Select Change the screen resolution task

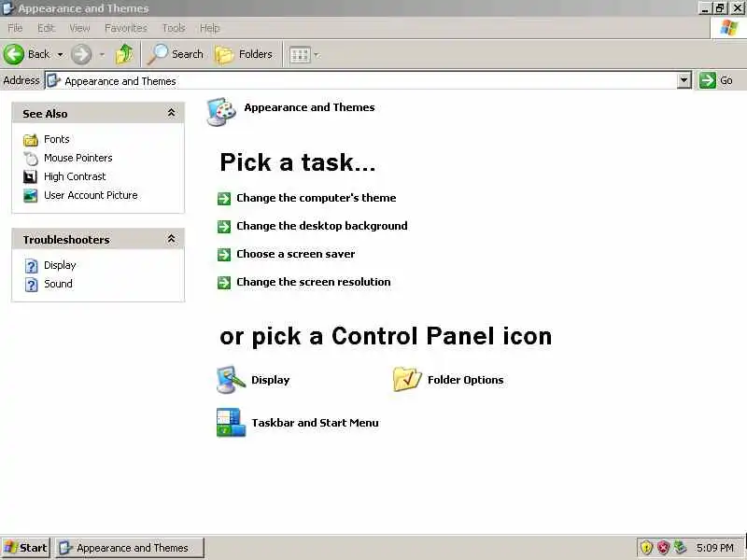click(x=314, y=282)
